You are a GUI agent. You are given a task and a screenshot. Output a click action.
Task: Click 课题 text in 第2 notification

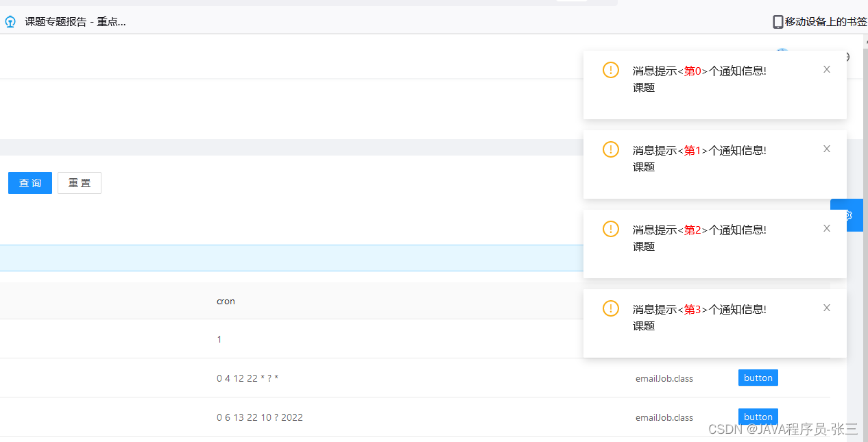644,247
